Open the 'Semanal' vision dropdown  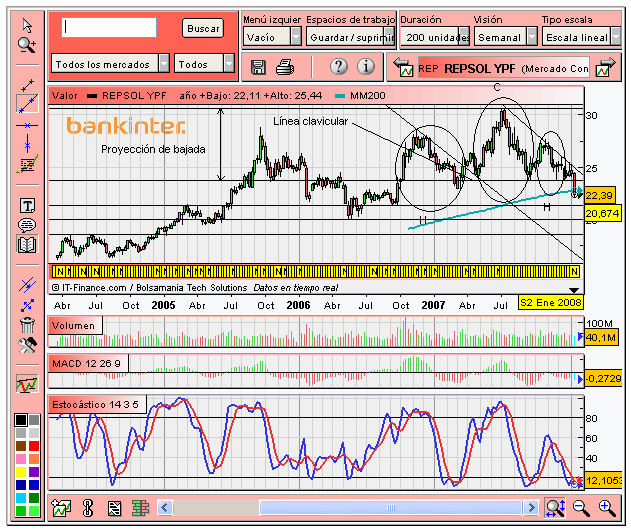pos(505,37)
